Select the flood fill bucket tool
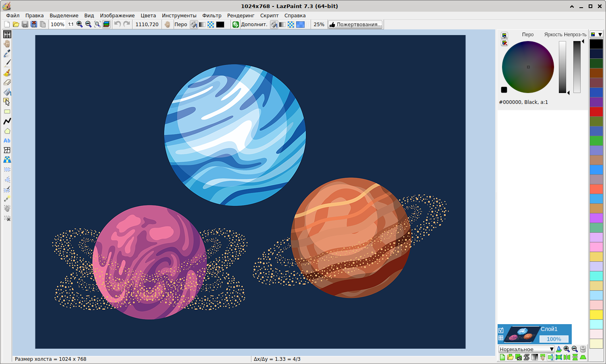 (x=7, y=92)
